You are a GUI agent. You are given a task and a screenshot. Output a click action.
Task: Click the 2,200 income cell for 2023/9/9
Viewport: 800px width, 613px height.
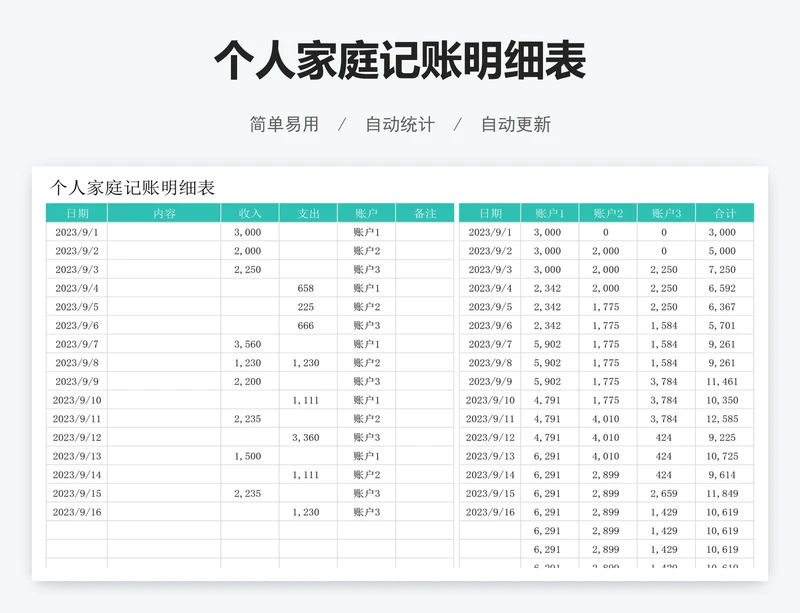coord(248,382)
